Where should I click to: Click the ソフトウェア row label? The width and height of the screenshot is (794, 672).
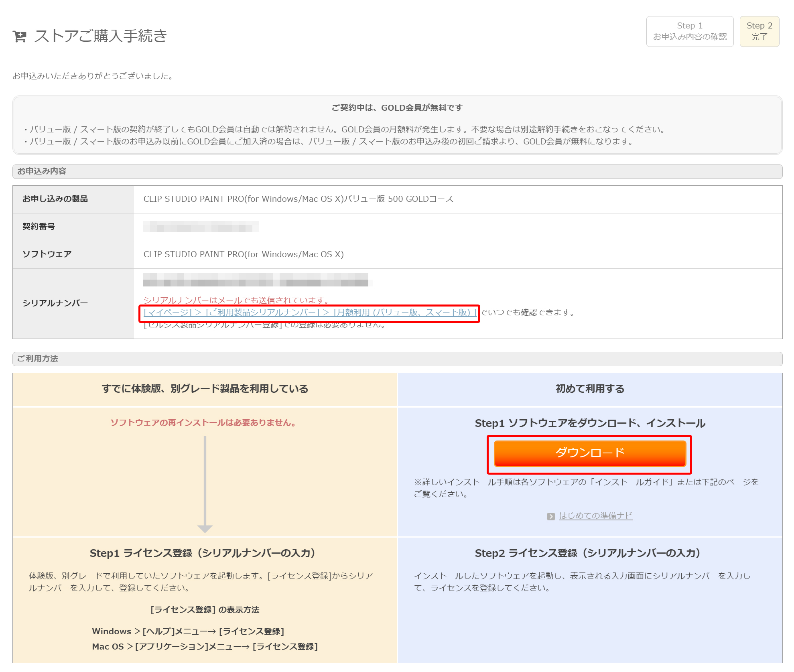pyautogui.click(x=47, y=254)
